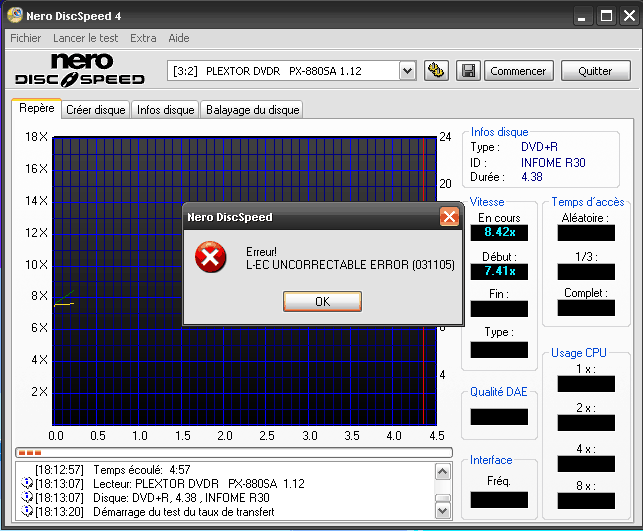Open the Aide menu
This screenshot has height=531, width=643.
[179, 38]
